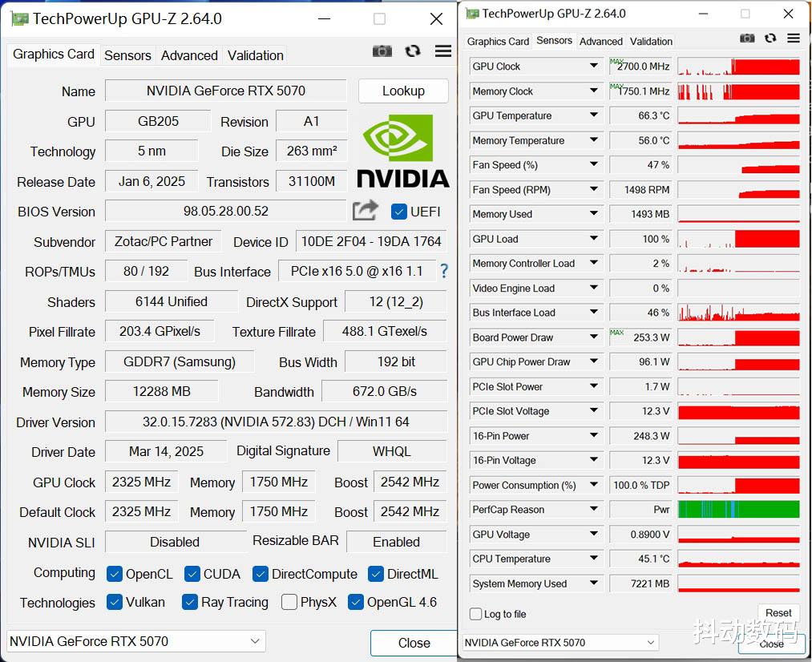The height and width of the screenshot is (662, 812).
Task: Switch to the Validation tab in the left window
Action: 256,55
